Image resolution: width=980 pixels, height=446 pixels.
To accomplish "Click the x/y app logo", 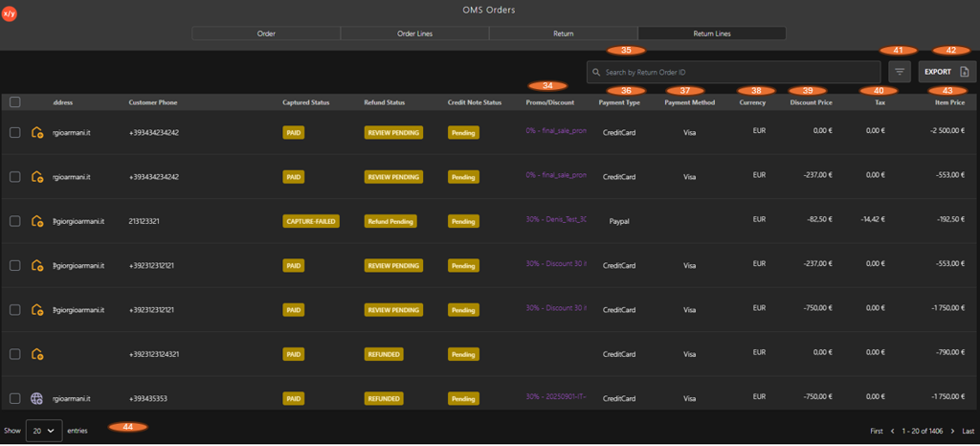I will [10, 13].
